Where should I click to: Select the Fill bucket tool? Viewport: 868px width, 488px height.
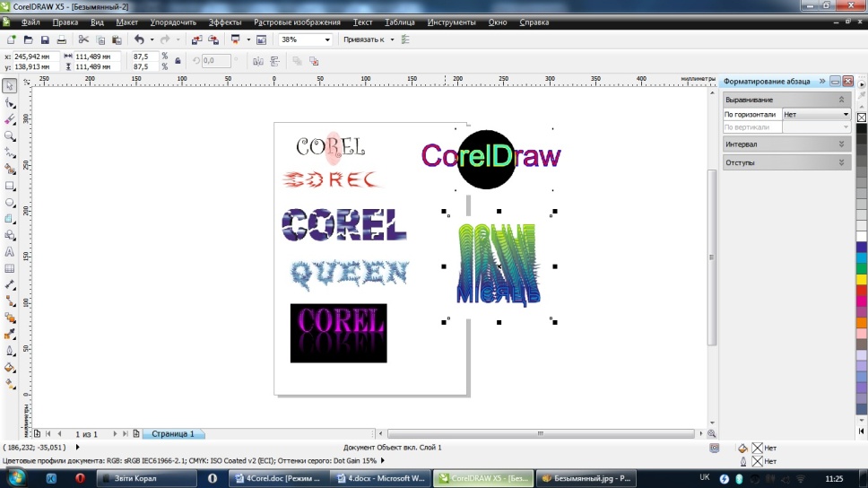pos(9,368)
